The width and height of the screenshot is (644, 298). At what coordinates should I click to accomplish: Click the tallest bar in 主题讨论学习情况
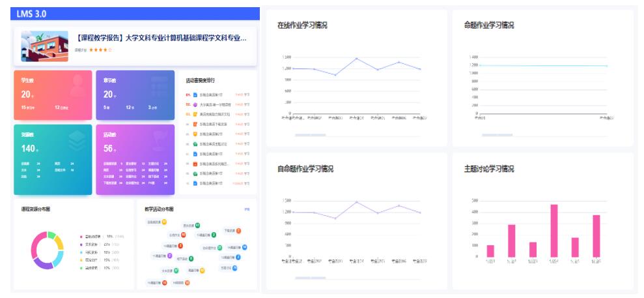(553, 231)
